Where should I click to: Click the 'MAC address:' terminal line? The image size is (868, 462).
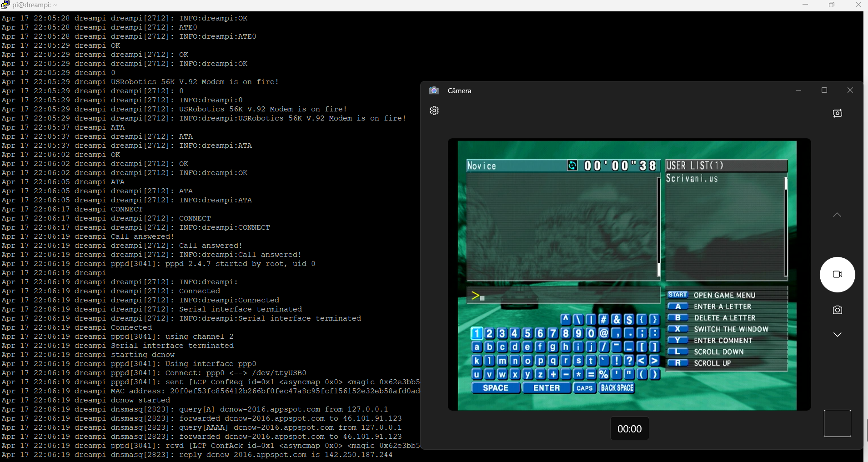click(x=211, y=391)
